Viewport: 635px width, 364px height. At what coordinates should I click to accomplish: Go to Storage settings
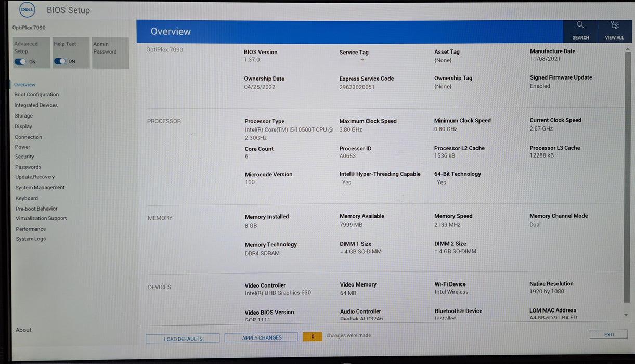pos(23,116)
